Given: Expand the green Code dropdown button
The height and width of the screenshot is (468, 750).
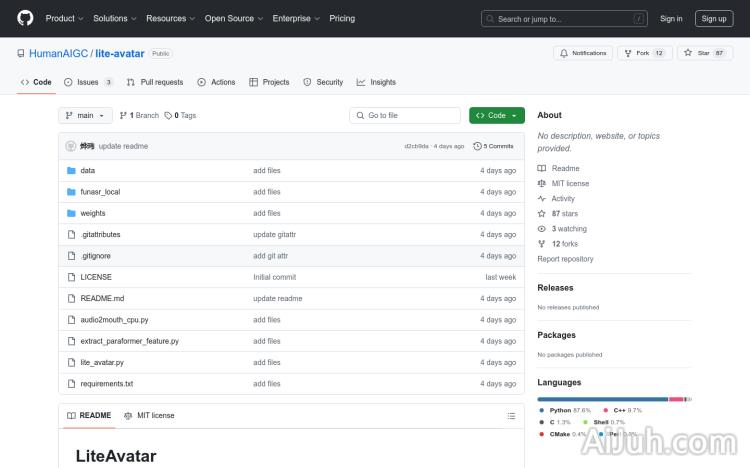Looking at the screenshot, I should (496, 116).
